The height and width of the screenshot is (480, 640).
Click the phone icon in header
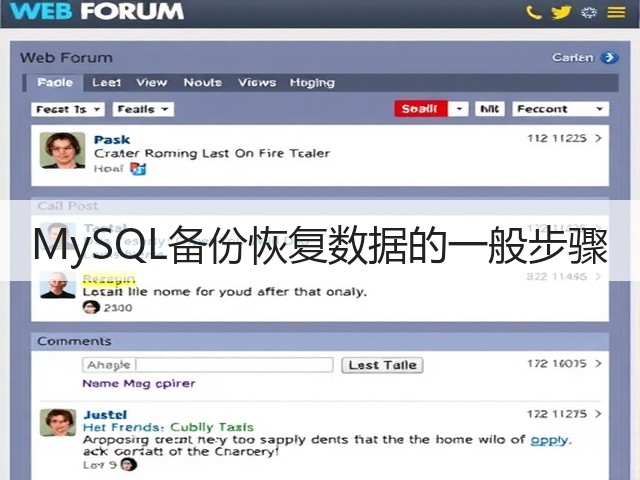tap(533, 12)
